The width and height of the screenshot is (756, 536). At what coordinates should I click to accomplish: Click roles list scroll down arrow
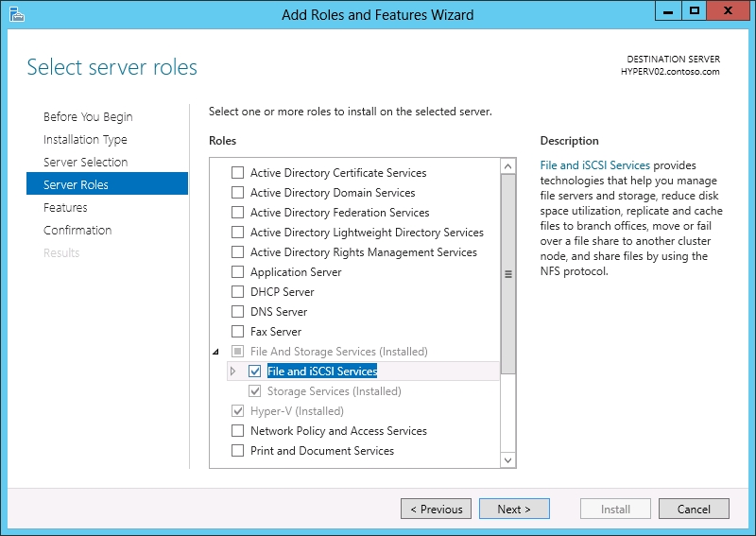pos(507,459)
